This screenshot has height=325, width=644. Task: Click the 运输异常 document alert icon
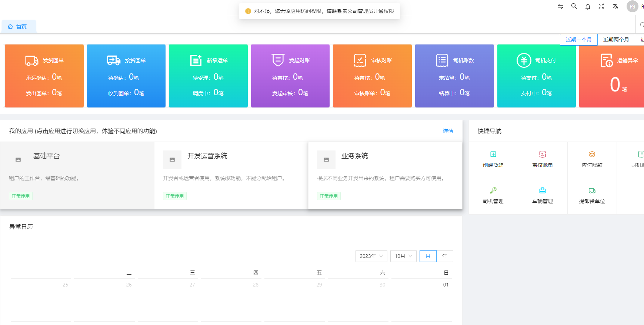click(x=607, y=60)
